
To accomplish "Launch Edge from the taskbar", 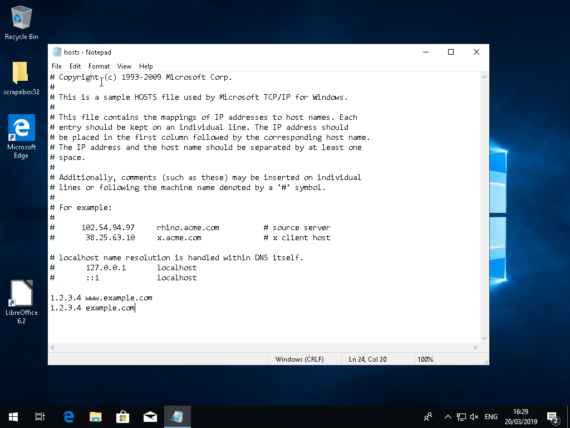I will [68, 417].
